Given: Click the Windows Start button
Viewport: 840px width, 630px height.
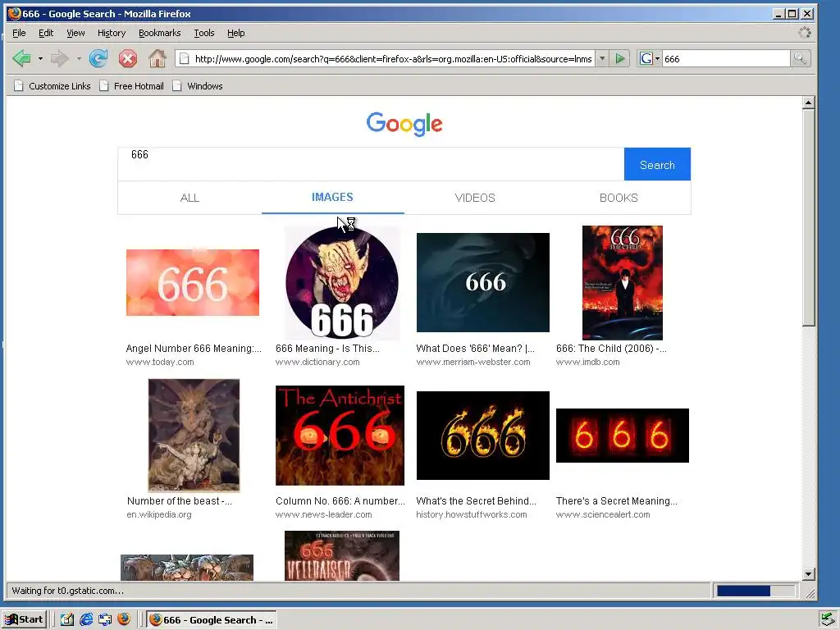Looking at the screenshot, I should (25, 619).
